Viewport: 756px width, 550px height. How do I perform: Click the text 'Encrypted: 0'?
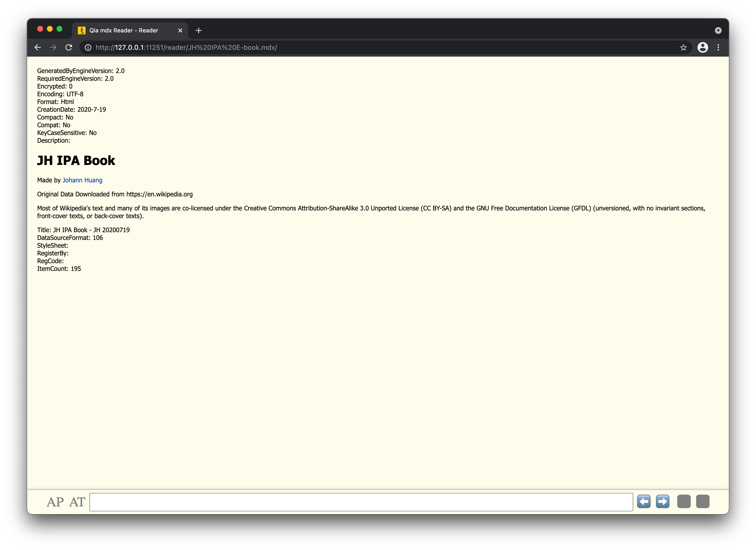55,86
